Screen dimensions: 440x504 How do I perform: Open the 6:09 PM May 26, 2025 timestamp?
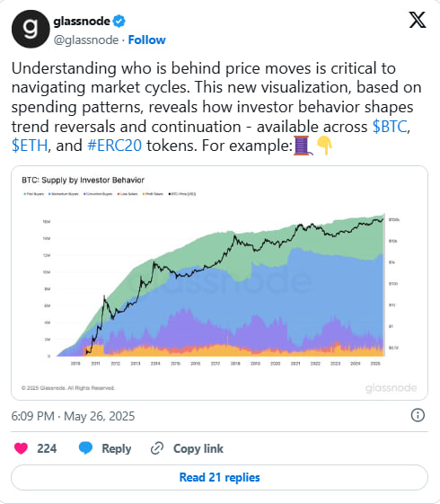pyautogui.click(x=73, y=416)
